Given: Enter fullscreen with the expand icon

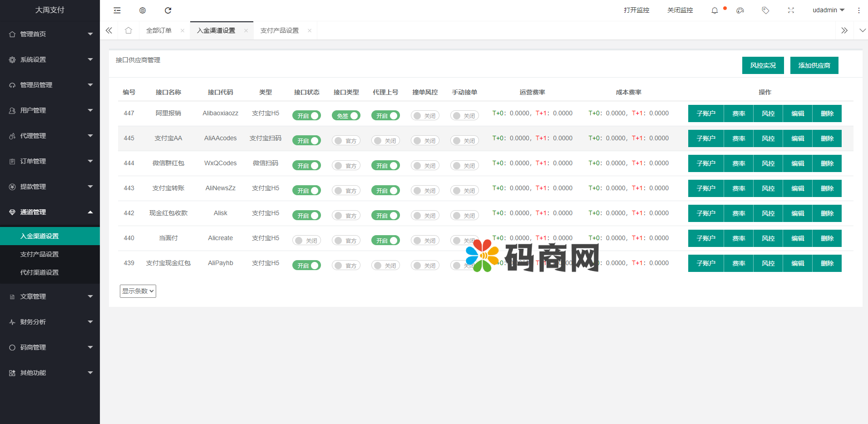Looking at the screenshot, I should tap(791, 10).
